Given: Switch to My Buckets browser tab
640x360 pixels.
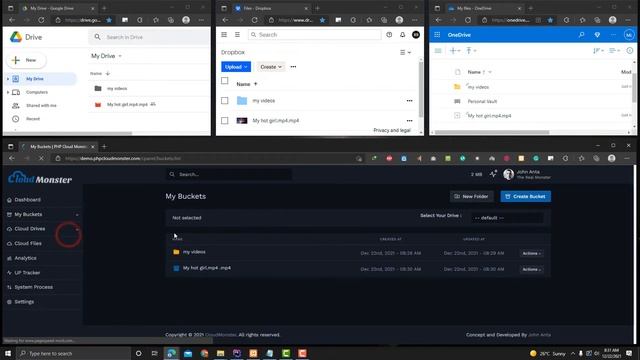Looking at the screenshot, I should tap(58, 147).
